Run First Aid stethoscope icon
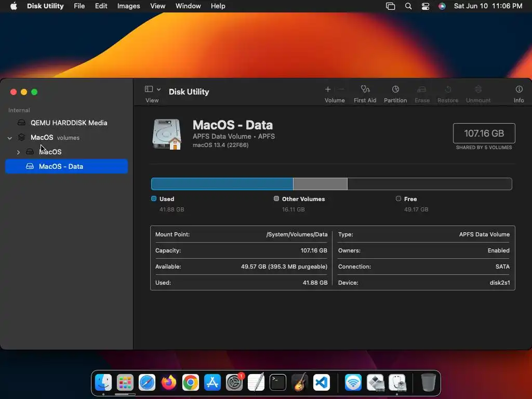 [365, 89]
